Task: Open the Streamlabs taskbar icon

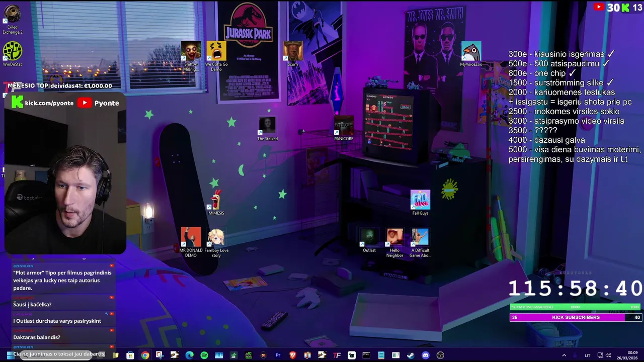Action: tap(352, 355)
